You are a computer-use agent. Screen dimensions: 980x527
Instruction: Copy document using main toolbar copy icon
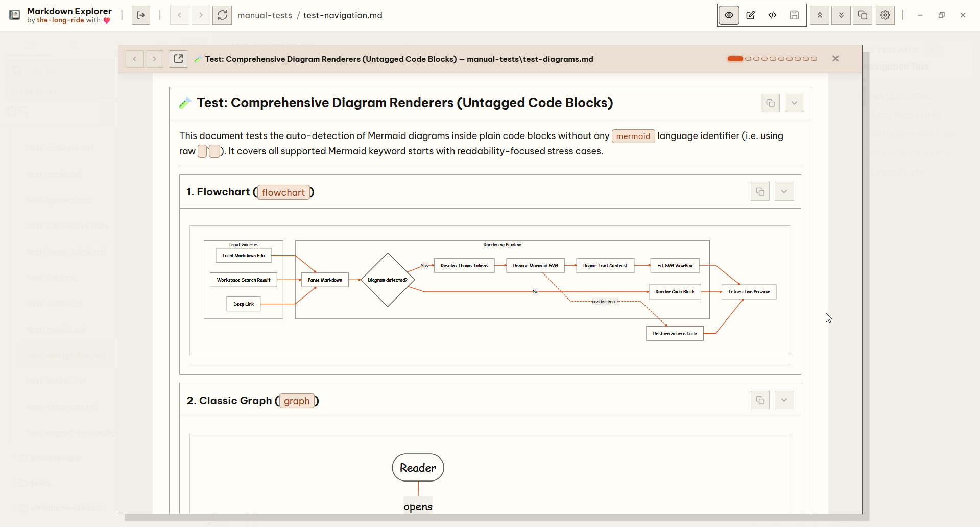863,15
